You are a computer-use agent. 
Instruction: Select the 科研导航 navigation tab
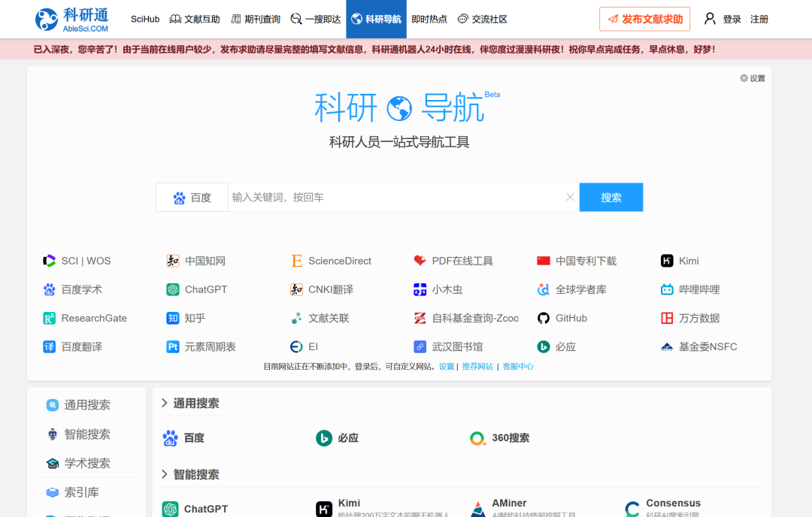click(376, 19)
